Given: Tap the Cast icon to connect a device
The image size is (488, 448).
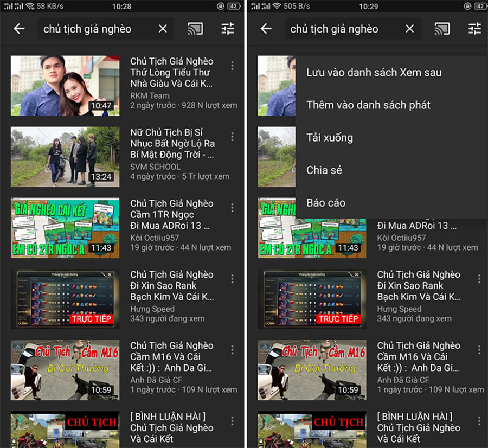Looking at the screenshot, I should [x=195, y=28].
